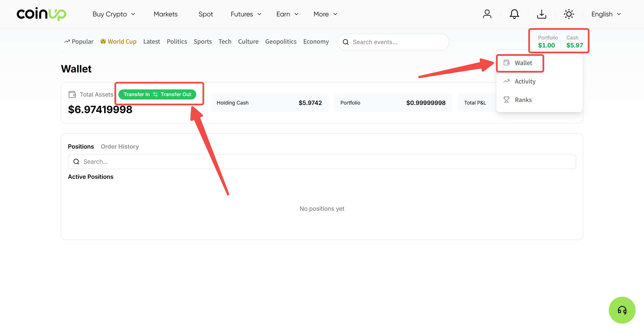Click the download app icon

click(541, 14)
